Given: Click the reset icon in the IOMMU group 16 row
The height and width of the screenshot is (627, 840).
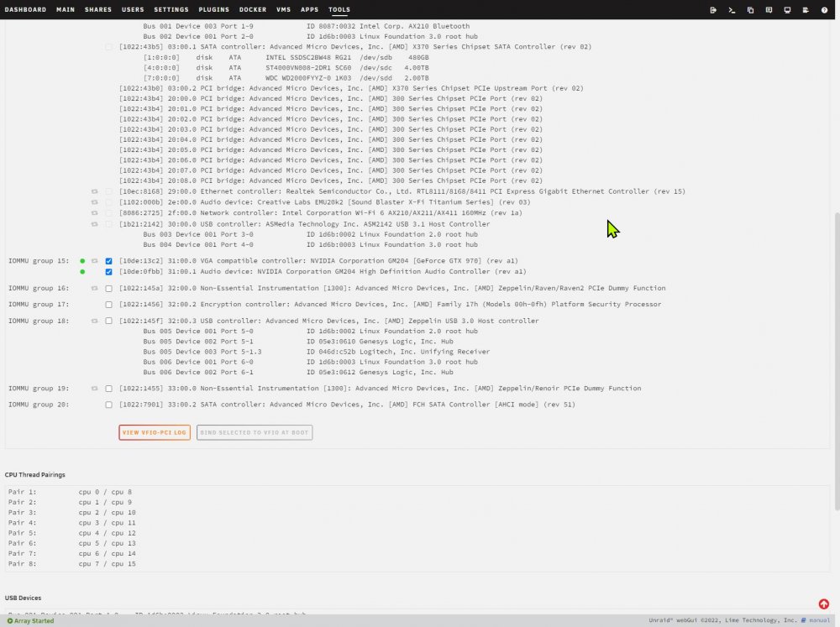Looking at the screenshot, I should (x=94, y=288).
